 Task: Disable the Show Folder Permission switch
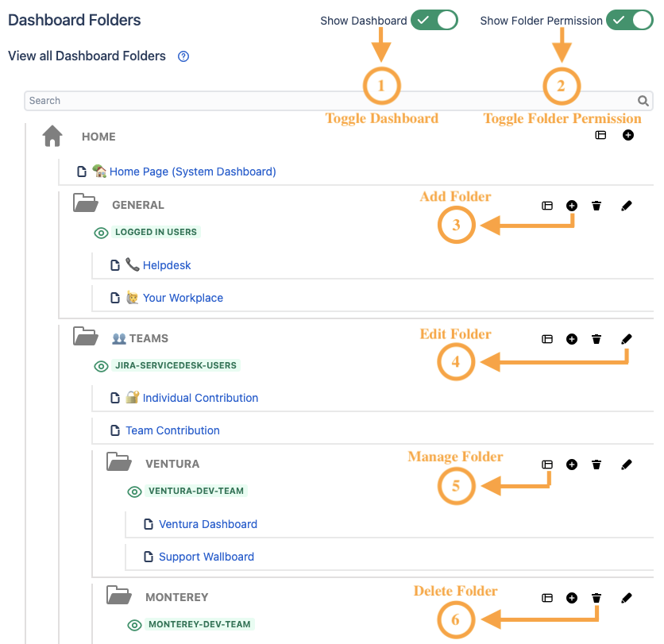click(x=629, y=21)
